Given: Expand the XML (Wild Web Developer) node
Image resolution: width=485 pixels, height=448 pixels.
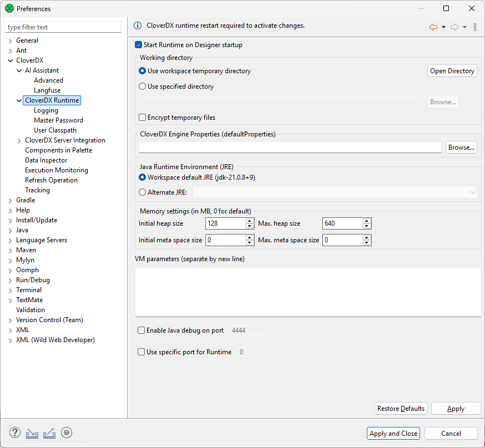Looking at the screenshot, I should click(x=10, y=340).
